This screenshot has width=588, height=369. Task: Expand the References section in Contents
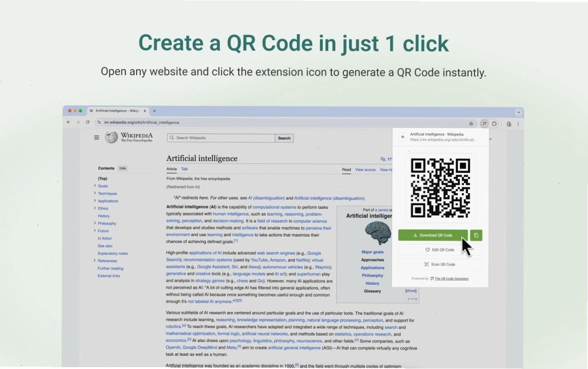click(x=95, y=260)
